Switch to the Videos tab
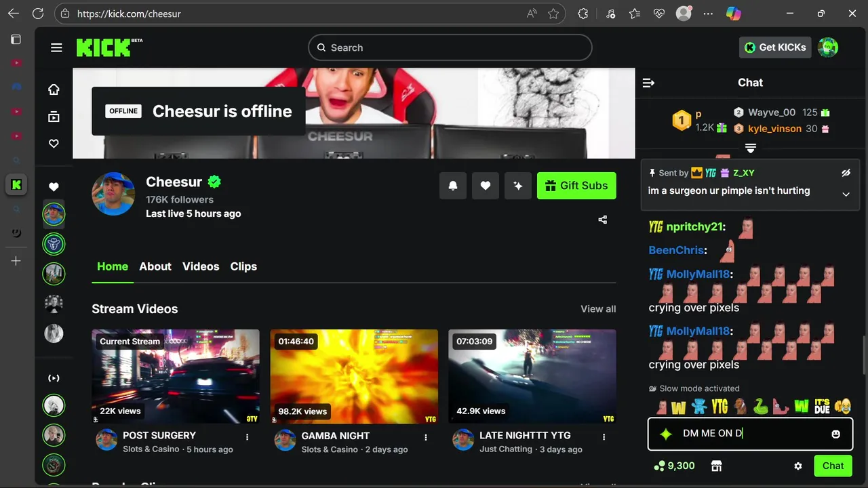The width and height of the screenshot is (868, 488). click(x=201, y=266)
